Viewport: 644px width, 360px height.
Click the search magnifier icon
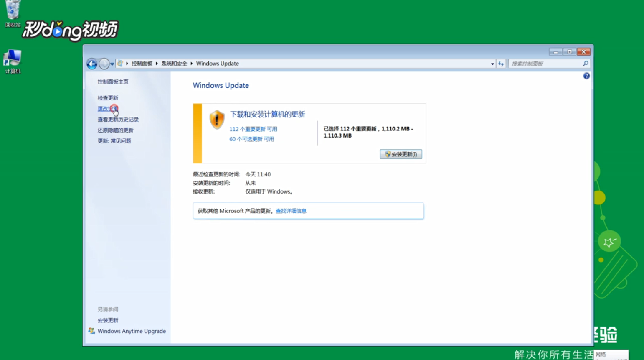coord(586,64)
